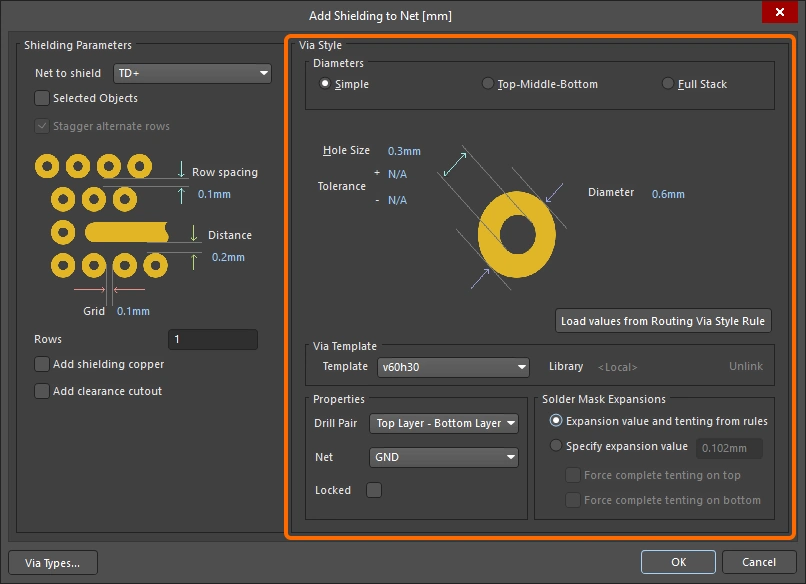Choose the Top-Middle-Bottom diameters option
The image size is (806, 584).
coord(488,84)
